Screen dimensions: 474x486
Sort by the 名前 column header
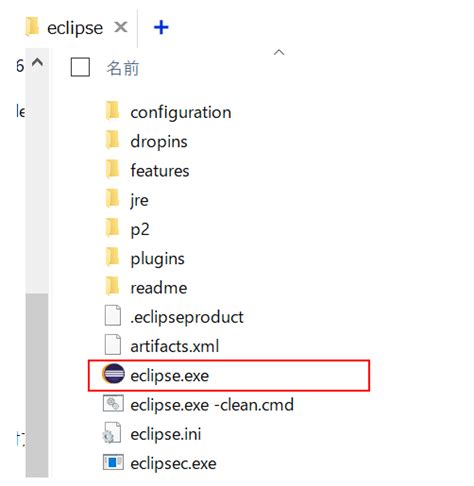pyautogui.click(x=123, y=68)
